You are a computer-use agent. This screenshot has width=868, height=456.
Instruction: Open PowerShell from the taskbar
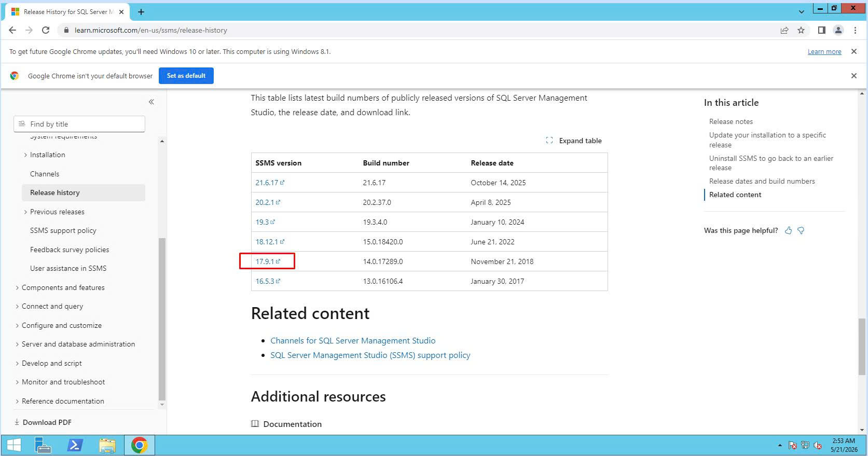click(75, 445)
